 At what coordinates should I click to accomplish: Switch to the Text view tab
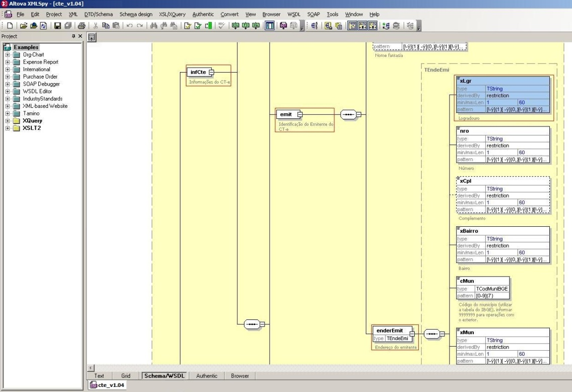(x=99, y=376)
